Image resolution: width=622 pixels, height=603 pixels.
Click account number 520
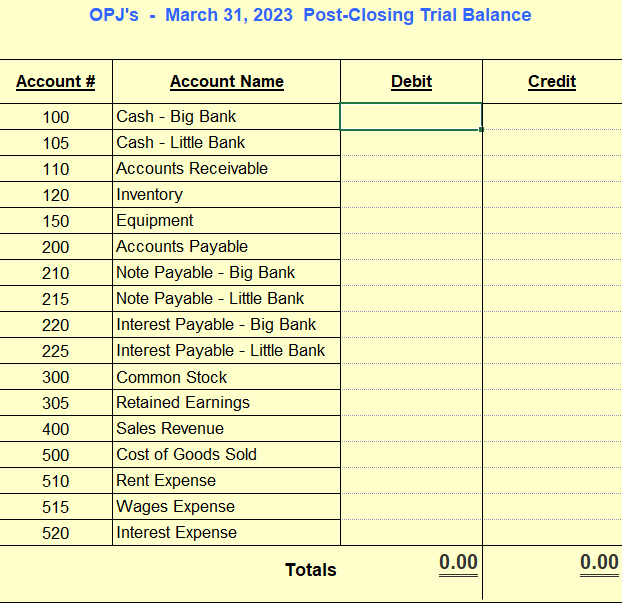(x=56, y=533)
